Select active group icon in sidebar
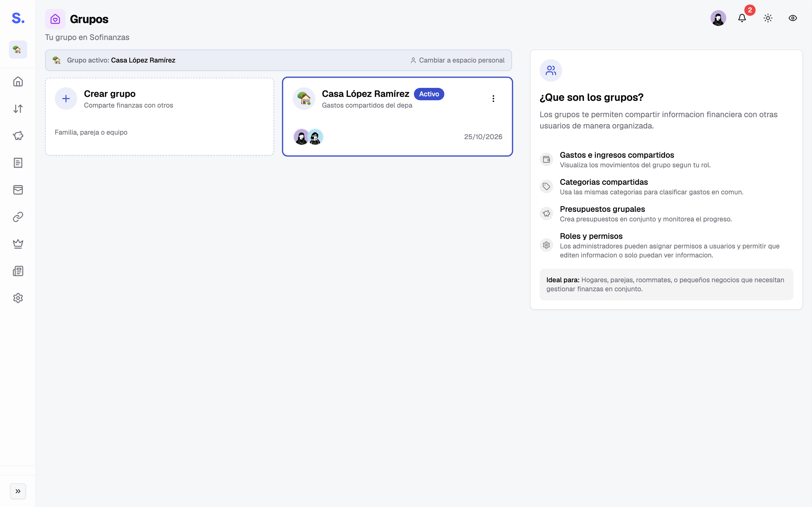812x507 pixels. pyautogui.click(x=18, y=50)
